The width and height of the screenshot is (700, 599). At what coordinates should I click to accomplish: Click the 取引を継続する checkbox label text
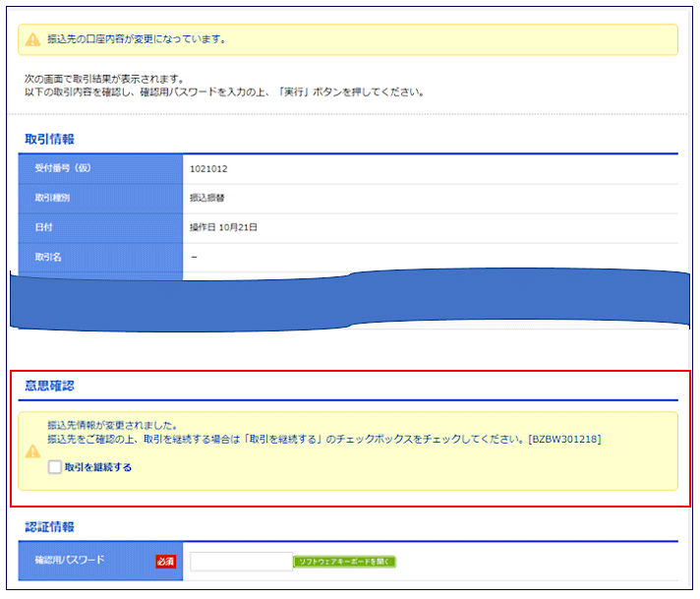98,467
